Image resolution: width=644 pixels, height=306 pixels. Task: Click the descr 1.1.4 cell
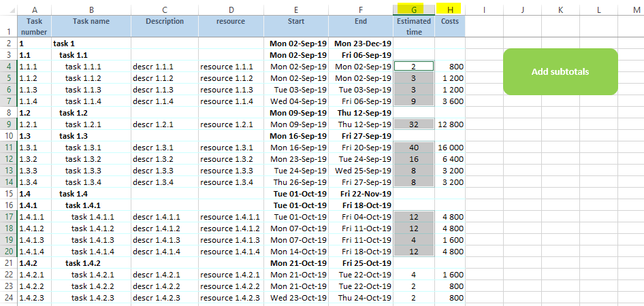165,101
